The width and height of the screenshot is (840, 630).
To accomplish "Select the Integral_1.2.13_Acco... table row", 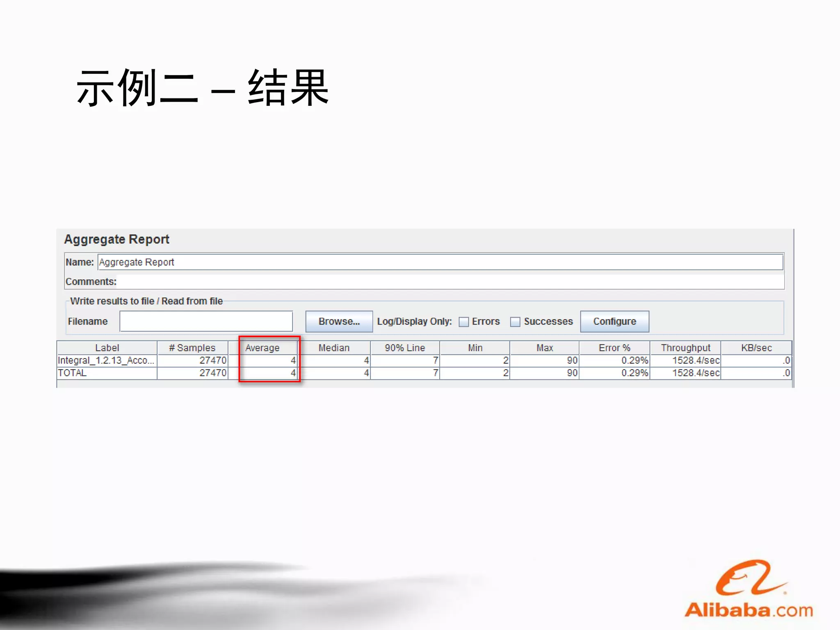I will pyautogui.click(x=106, y=361).
